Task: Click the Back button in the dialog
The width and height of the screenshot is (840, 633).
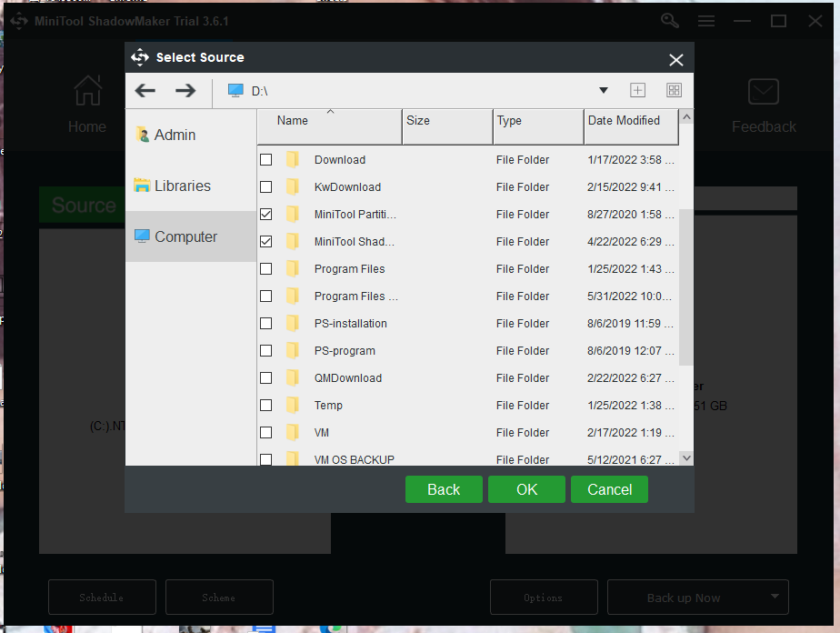Action: click(x=444, y=489)
